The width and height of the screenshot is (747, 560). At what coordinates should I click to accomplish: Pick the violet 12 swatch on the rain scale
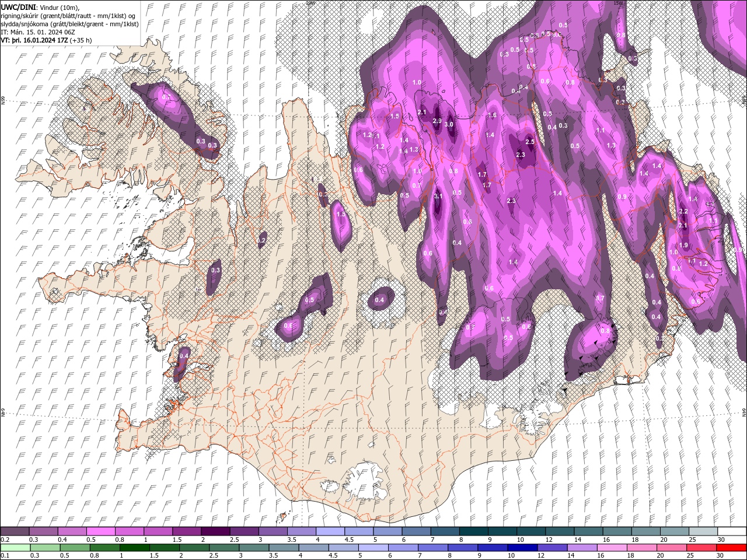552,548
